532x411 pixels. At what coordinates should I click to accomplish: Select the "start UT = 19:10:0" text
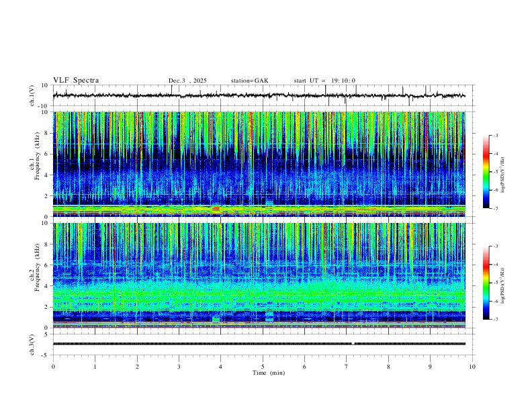(324, 81)
